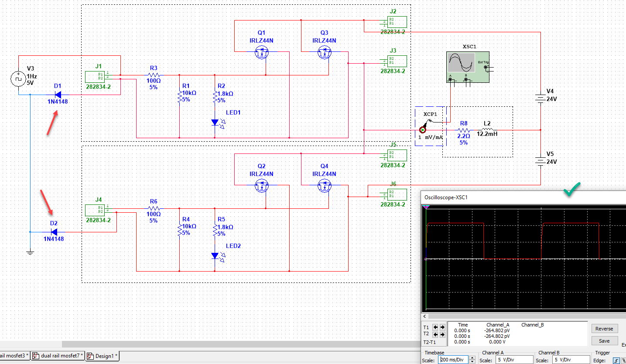Select the V3 clock voltage source
626x364 pixels.
point(19,79)
